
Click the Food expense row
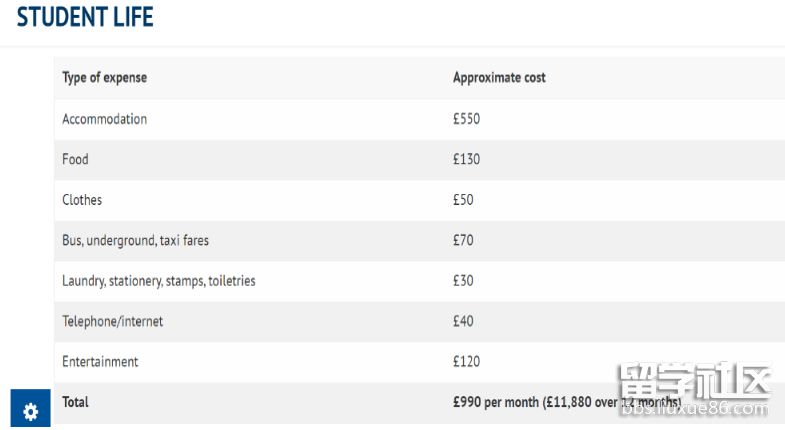[75, 159]
